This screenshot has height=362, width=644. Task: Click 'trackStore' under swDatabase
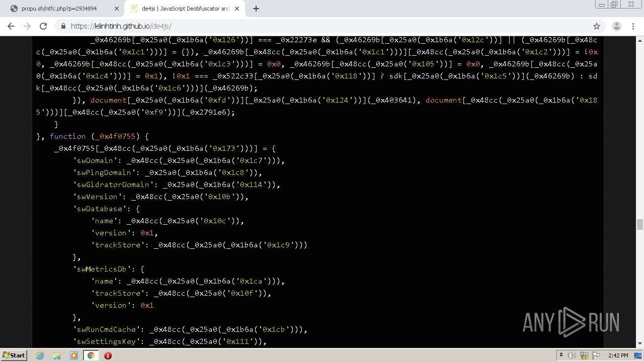[117, 245]
